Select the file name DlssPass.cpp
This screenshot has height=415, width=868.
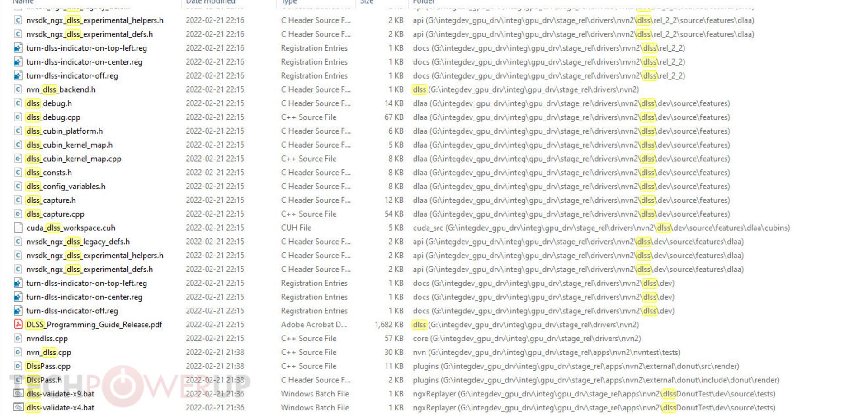tap(48, 366)
